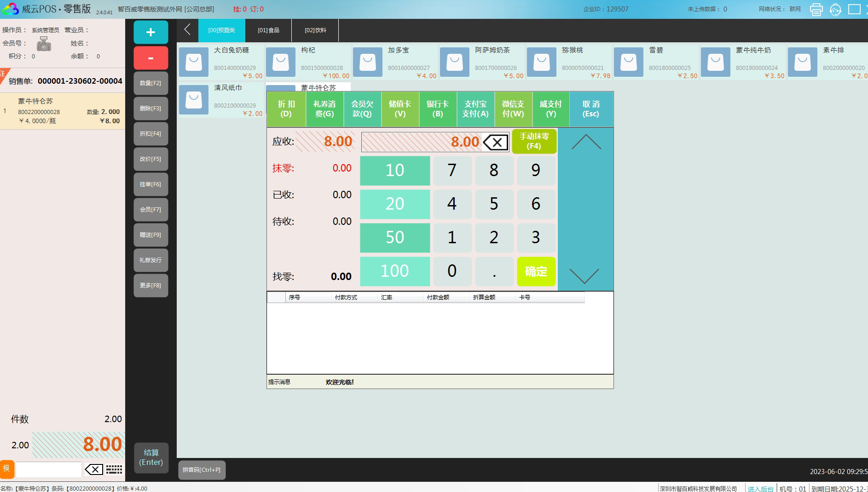Screen dimensions: 868x492
Task: Select 微信支付(W) payment method
Action: tap(513, 109)
